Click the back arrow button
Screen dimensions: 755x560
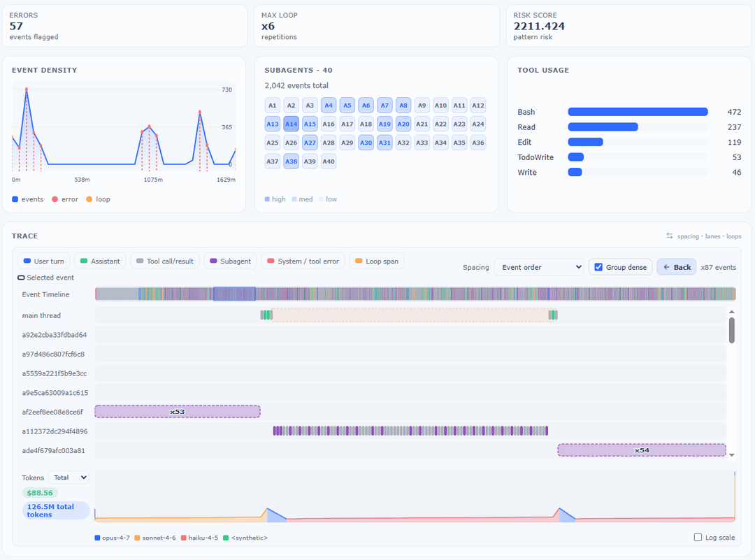(x=677, y=267)
